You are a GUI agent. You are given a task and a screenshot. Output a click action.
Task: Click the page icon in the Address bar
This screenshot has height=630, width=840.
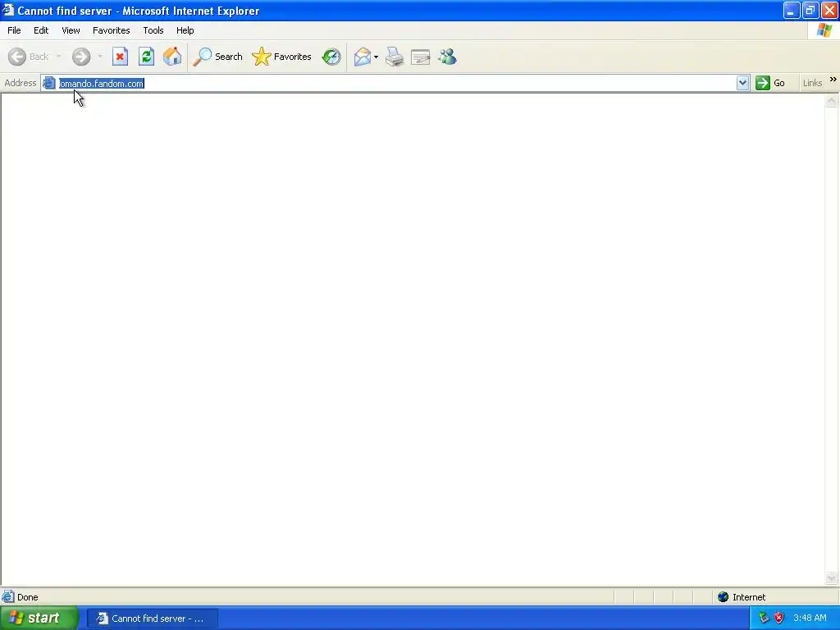[49, 83]
